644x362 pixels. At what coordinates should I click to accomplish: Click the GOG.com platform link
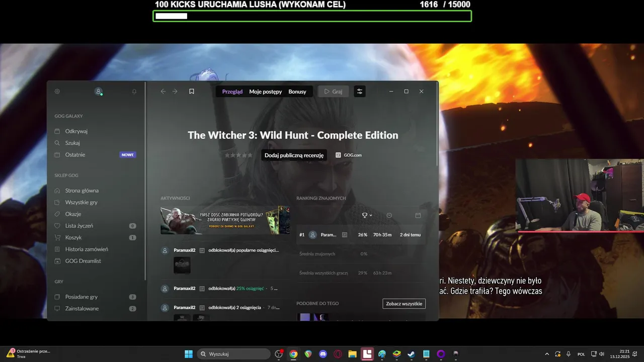pos(349,155)
